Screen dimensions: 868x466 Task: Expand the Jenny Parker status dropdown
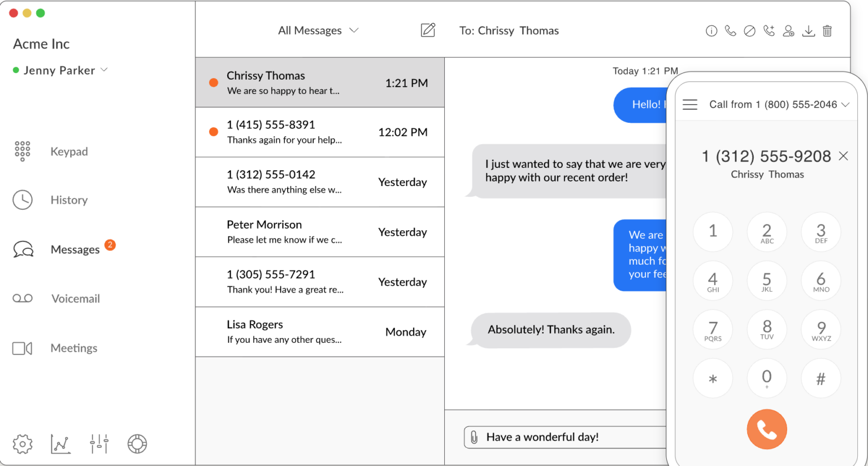[x=104, y=70]
